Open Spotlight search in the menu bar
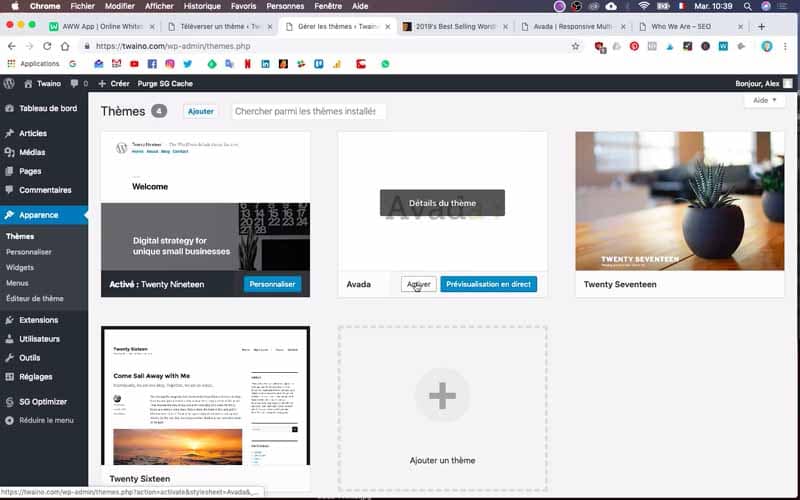Image resolution: width=800 pixels, height=500 pixels. pos(747,6)
